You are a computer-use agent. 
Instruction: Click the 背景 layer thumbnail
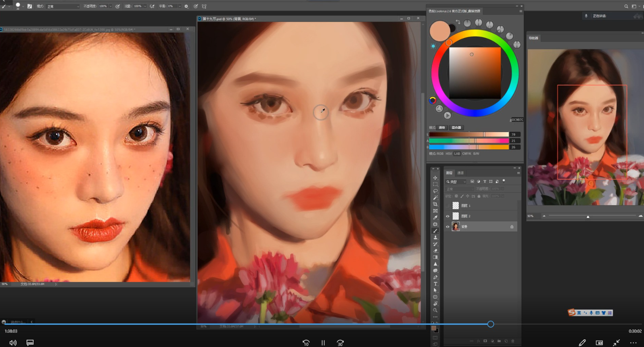(456, 226)
